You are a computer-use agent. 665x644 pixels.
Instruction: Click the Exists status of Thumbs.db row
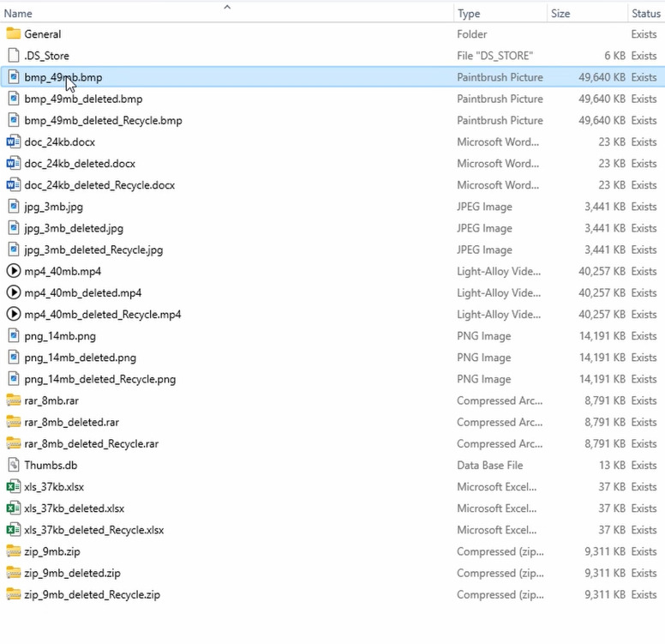644,466
